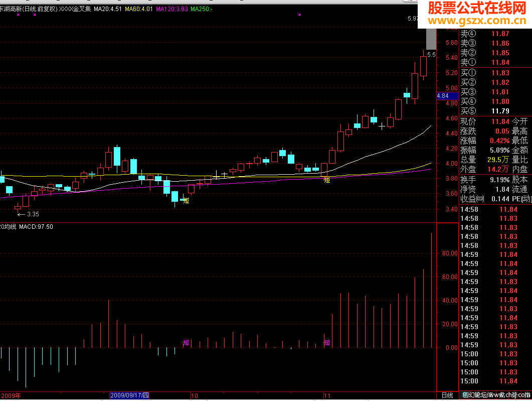The image size is (532, 401).
Task: Select the 2009/09/17/四 date marker
Action: coord(129,395)
